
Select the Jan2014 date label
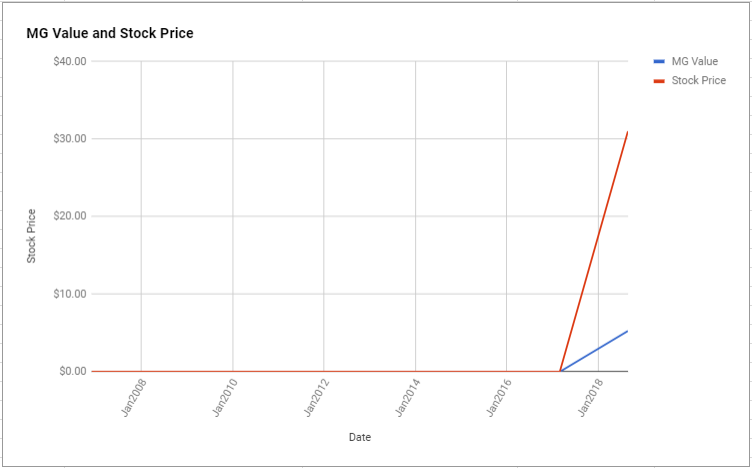pos(408,398)
